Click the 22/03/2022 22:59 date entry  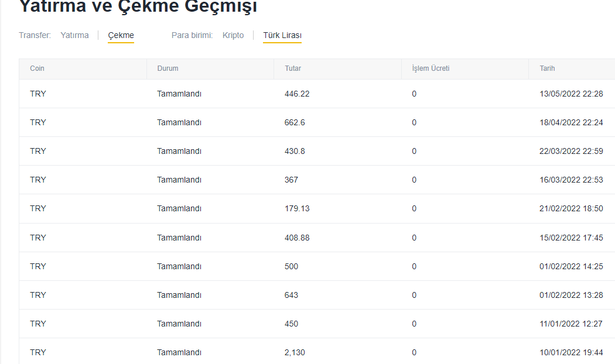pos(571,151)
